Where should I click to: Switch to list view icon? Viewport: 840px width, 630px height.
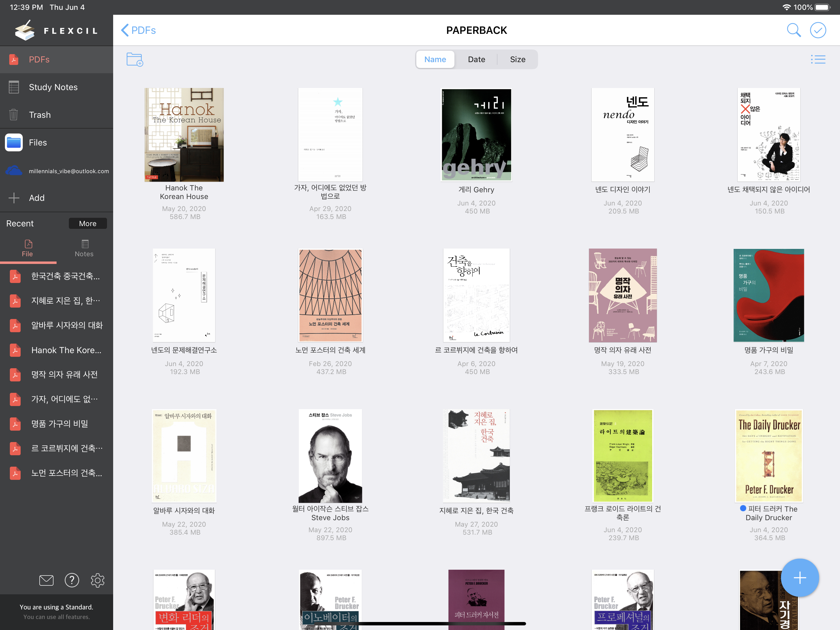click(818, 59)
